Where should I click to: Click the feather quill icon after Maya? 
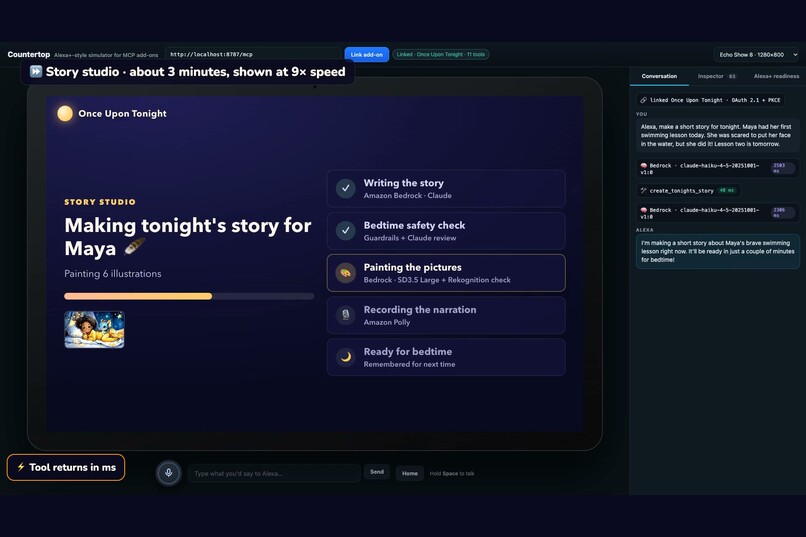coord(134,247)
